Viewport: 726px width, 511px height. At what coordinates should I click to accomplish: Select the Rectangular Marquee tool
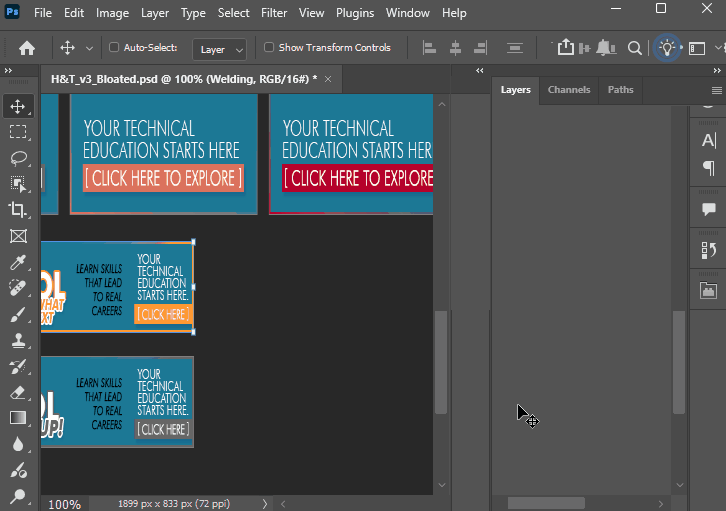pos(18,132)
